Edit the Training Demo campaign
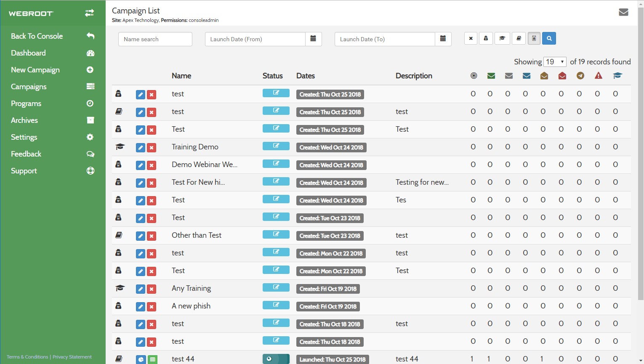This screenshot has height=364, width=644. pyautogui.click(x=141, y=148)
